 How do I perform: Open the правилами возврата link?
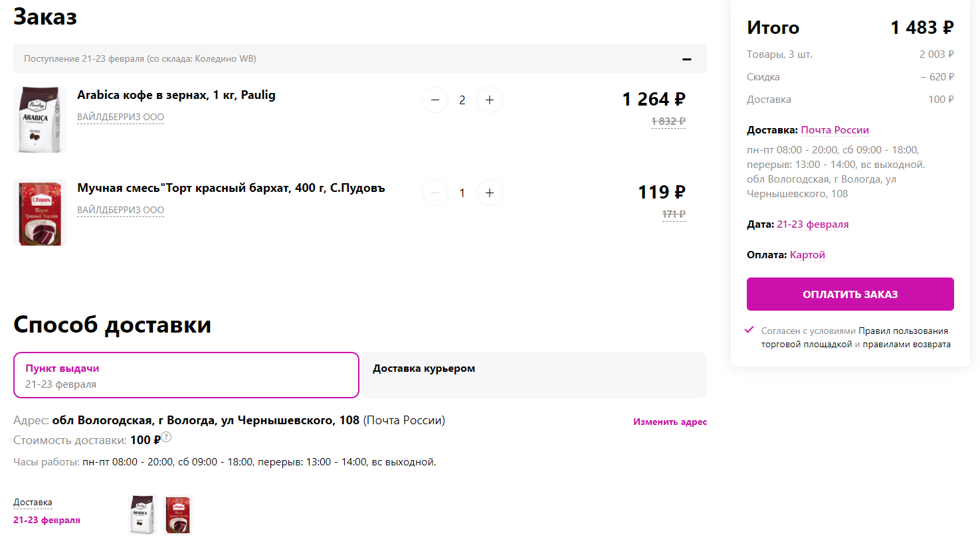point(906,345)
